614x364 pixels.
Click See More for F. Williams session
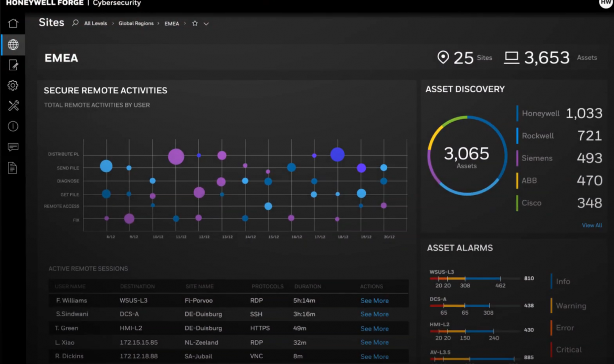point(374,301)
